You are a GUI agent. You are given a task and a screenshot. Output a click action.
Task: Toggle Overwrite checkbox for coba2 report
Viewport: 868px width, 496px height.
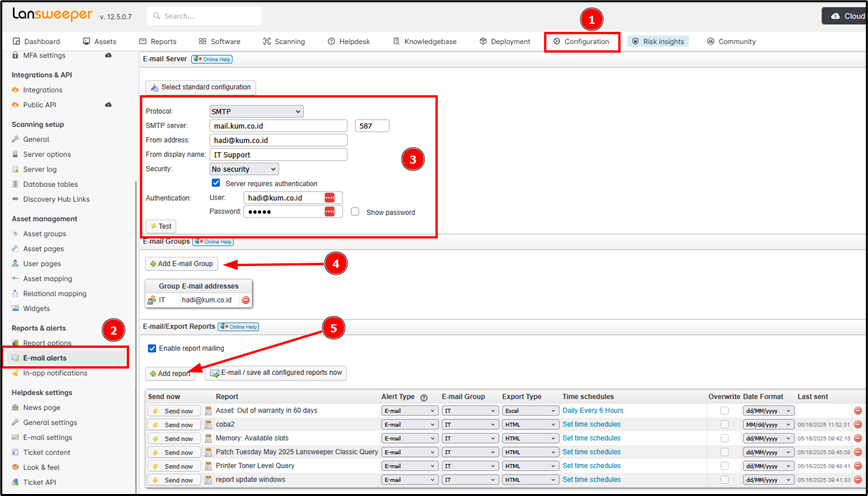724,425
